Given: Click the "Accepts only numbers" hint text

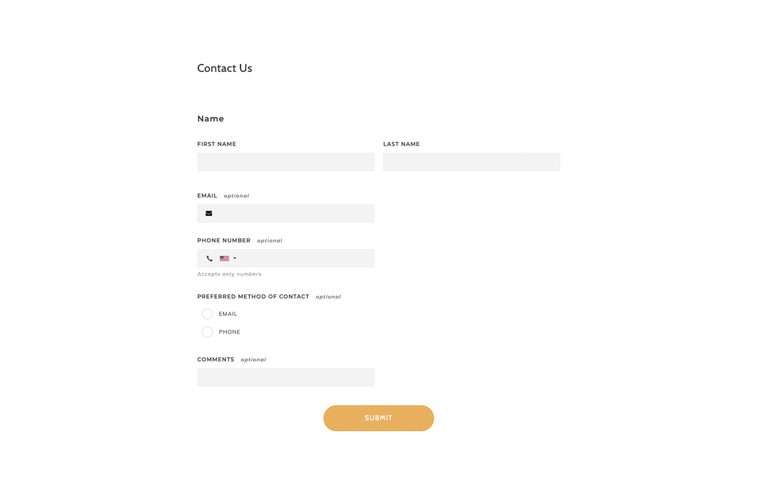Looking at the screenshot, I should pos(229,274).
